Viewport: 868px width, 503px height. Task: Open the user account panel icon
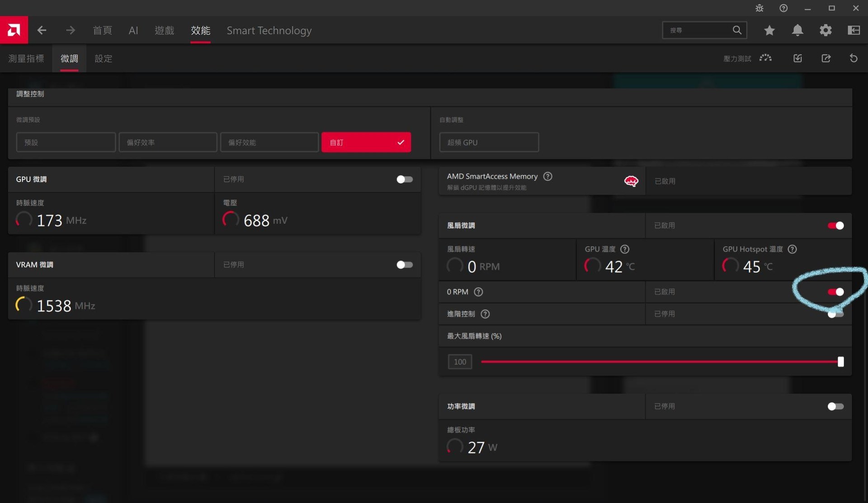pos(853,30)
